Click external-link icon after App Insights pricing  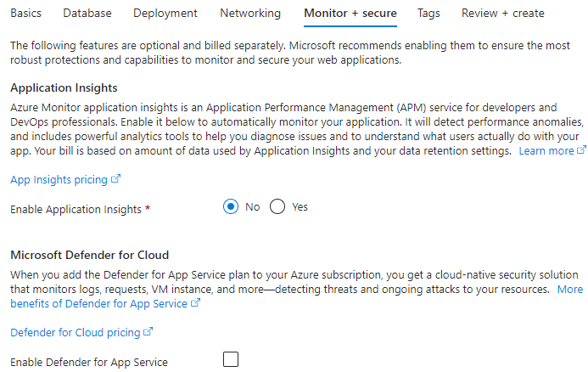[x=115, y=179]
